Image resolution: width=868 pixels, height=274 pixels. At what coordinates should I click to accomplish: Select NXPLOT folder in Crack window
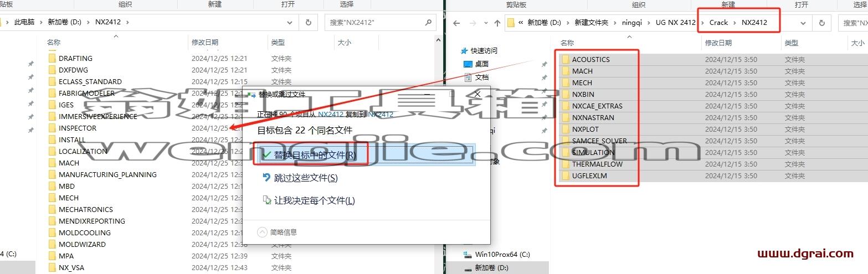585,129
